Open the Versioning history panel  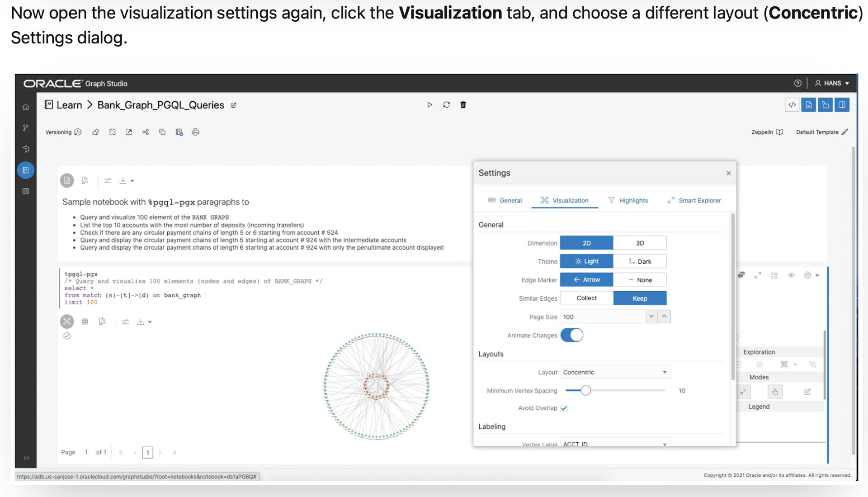coord(63,132)
